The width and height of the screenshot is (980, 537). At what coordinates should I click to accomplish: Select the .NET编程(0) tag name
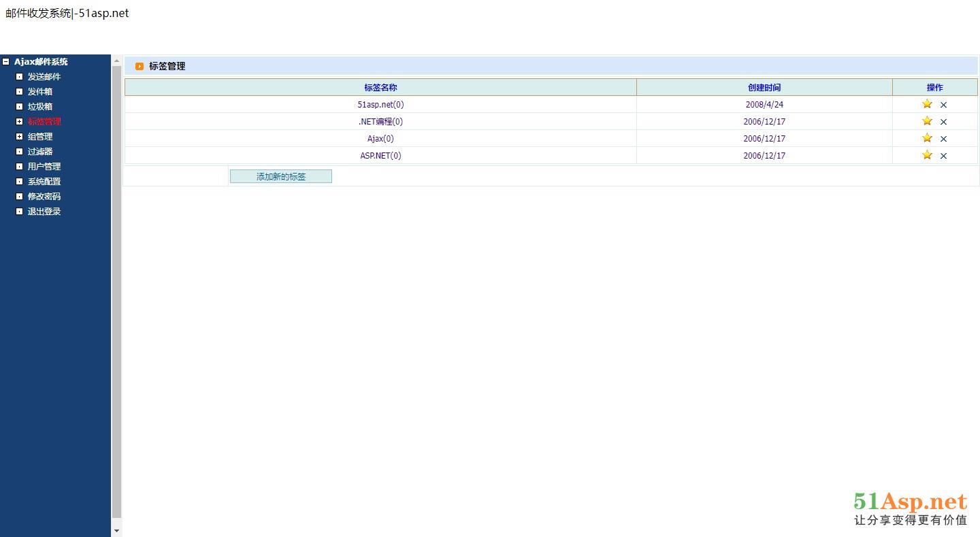pos(380,122)
